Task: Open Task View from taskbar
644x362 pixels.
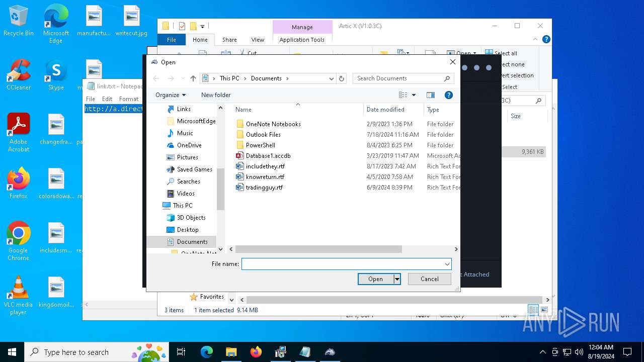Action: pos(181,352)
